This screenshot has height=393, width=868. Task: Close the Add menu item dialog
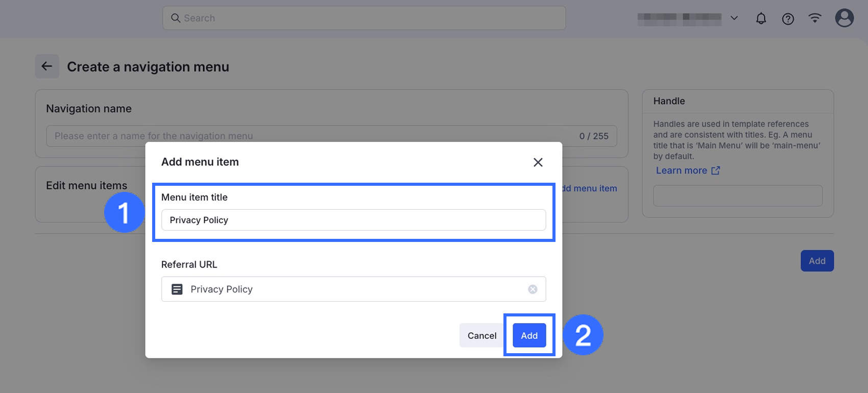pyautogui.click(x=538, y=162)
